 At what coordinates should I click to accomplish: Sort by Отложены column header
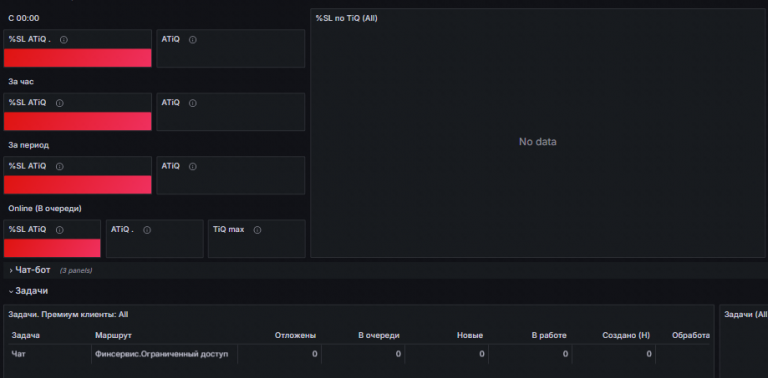(x=295, y=335)
